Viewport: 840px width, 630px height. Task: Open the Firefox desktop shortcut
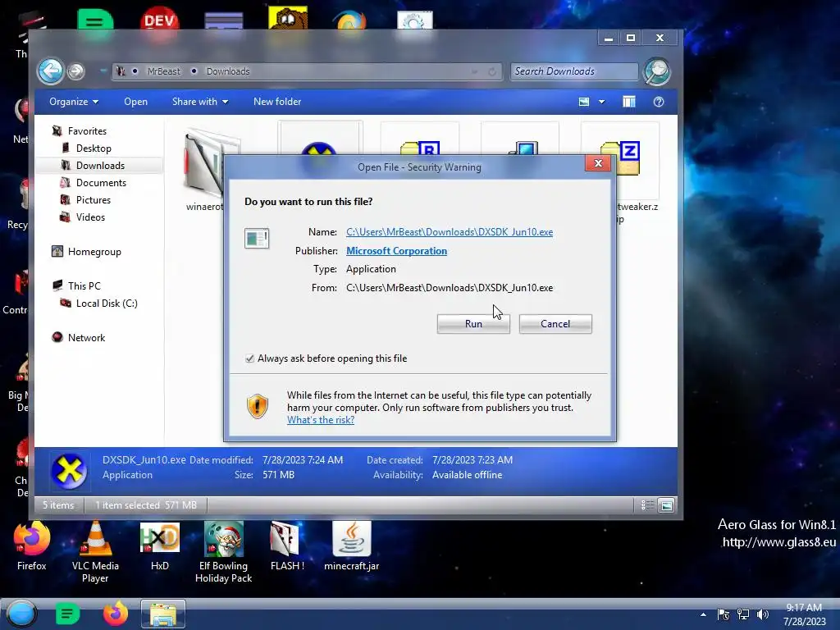click(x=32, y=546)
